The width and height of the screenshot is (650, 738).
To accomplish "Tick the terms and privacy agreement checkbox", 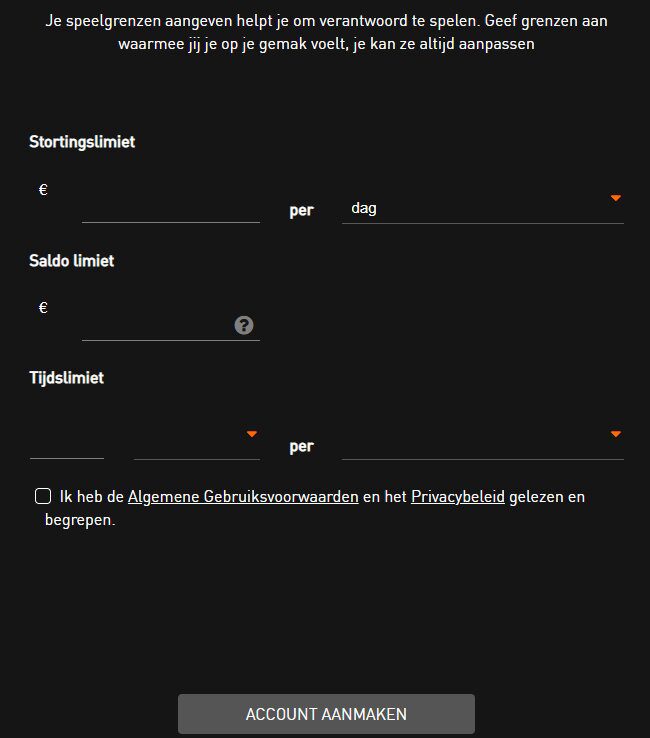I will coord(43,496).
